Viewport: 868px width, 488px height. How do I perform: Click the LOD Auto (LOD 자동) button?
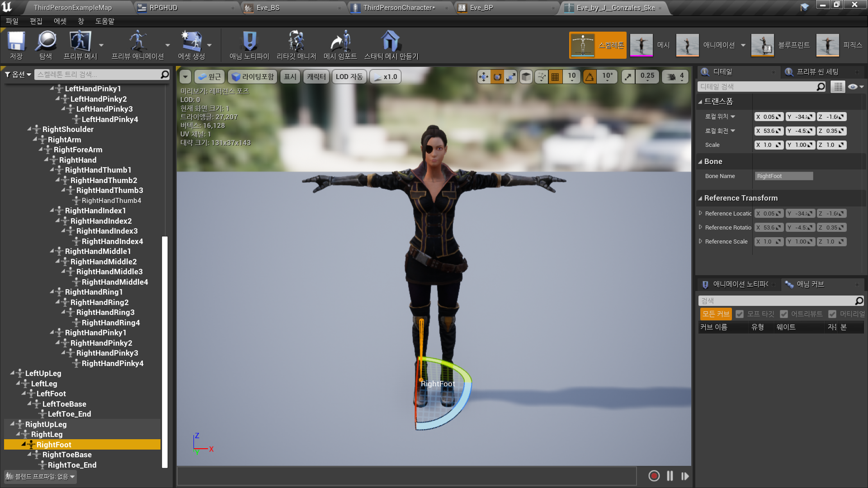click(x=349, y=77)
